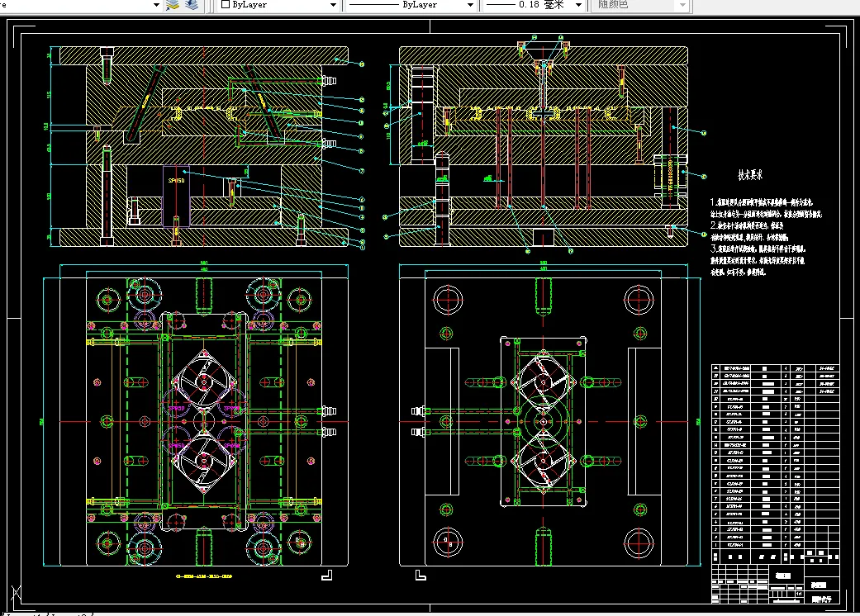This screenshot has height=616, width=860.
Task: Select the 技术要求 heading text
Action: (749, 175)
